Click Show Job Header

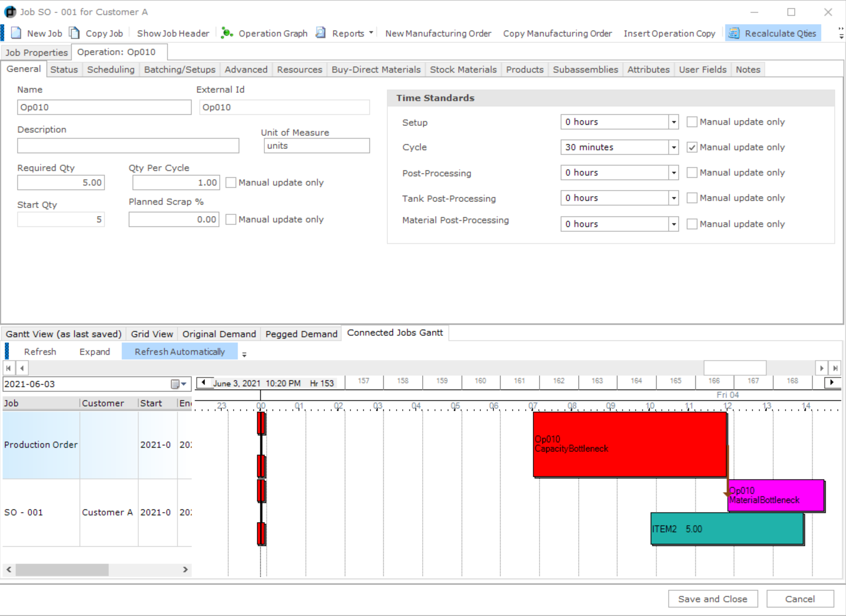(x=173, y=33)
